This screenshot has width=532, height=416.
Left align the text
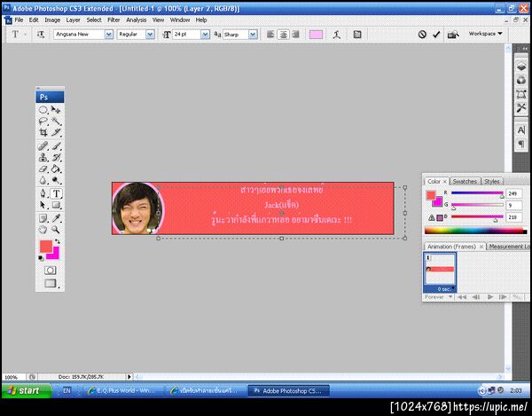[270, 35]
